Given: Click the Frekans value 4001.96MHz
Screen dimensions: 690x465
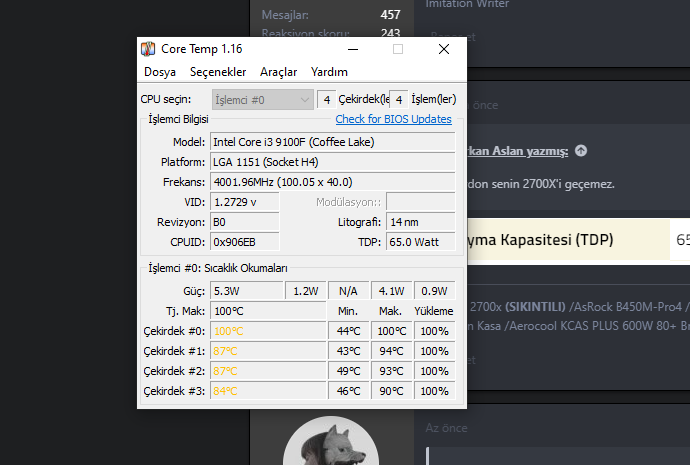Looking at the screenshot, I should (x=332, y=182).
